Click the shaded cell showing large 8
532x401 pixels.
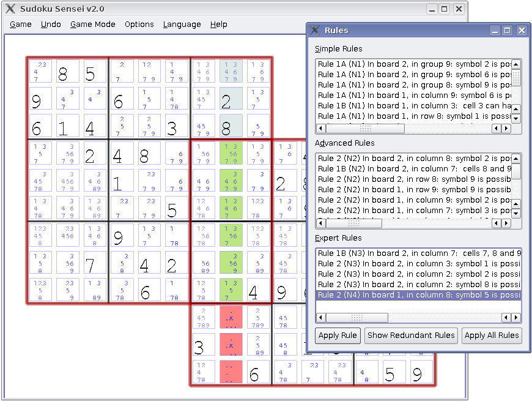coord(231,126)
